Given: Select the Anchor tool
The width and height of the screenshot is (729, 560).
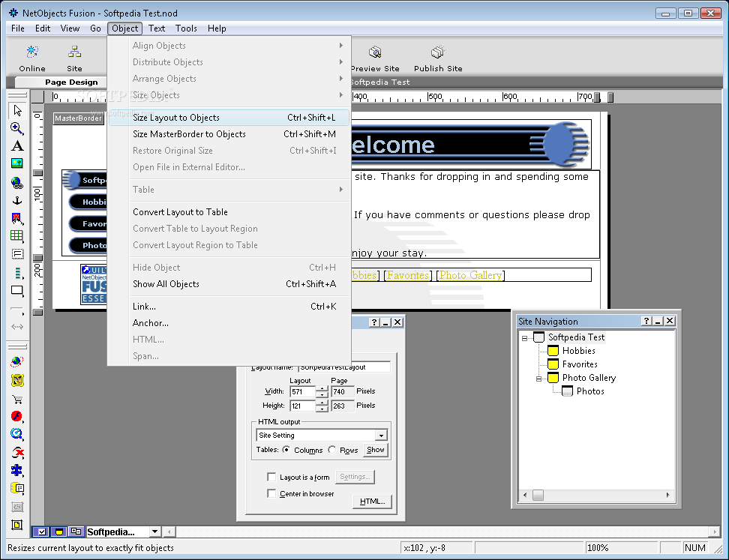Looking at the screenshot, I should pyautogui.click(x=17, y=200).
